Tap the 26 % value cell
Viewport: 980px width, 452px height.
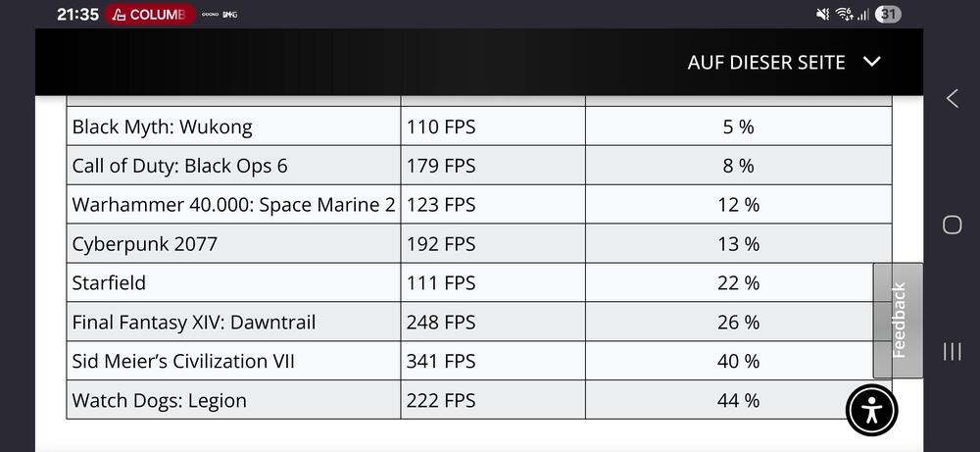pyautogui.click(x=738, y=323)
